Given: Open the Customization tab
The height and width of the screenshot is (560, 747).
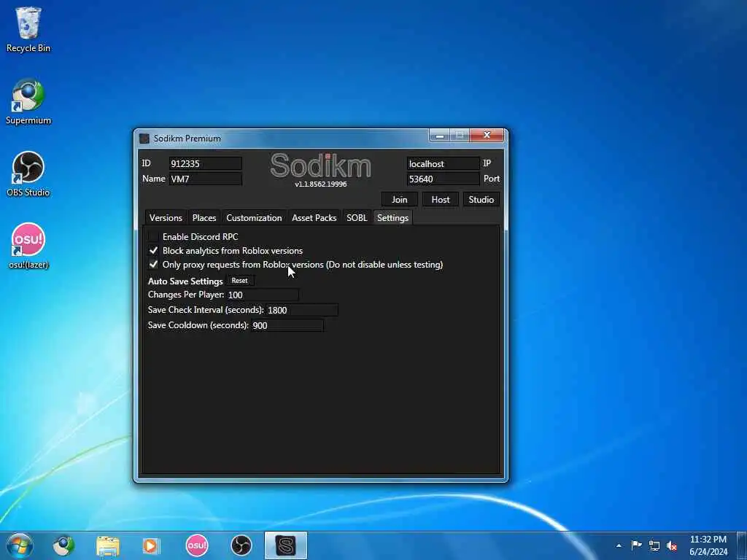Looking at the screenshot, I should tap(254, 217).
